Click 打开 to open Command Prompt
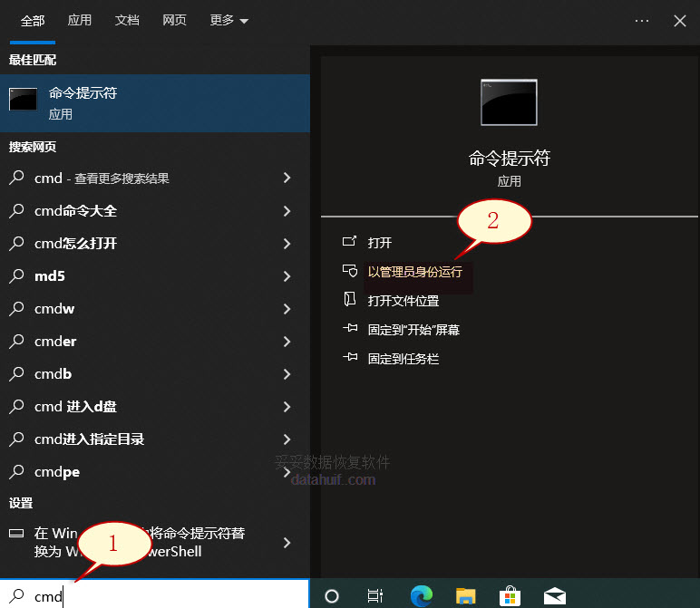Image resolution: width=700 pixels, height=608 pixels. point(379,243)
